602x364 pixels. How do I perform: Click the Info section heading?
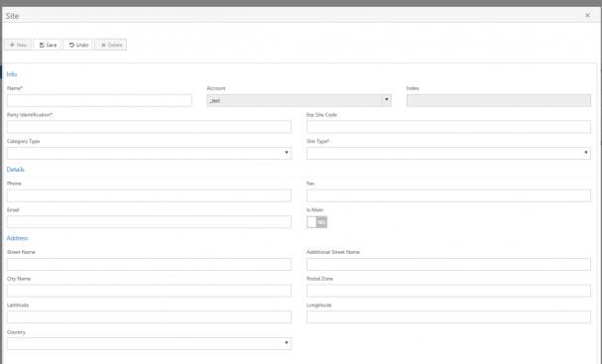point(12,74)
